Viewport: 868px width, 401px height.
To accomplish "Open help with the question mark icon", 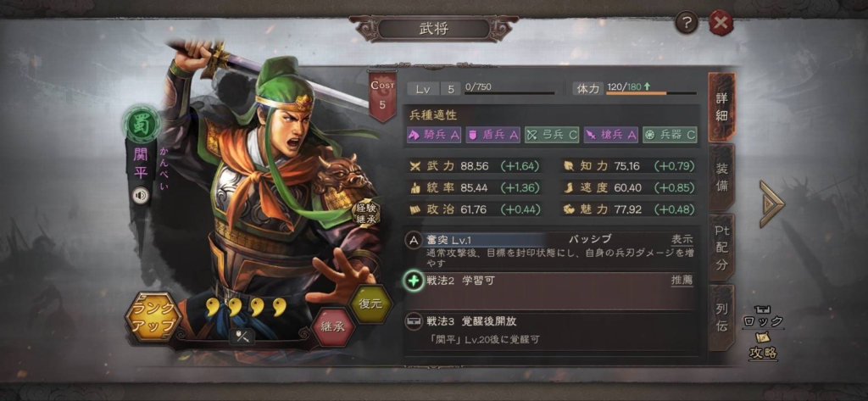I will point(687,23).
